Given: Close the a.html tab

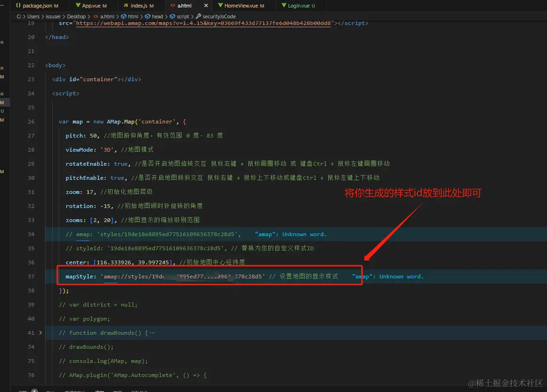Looking at the screenshot, I should click(x=206, y=6).
